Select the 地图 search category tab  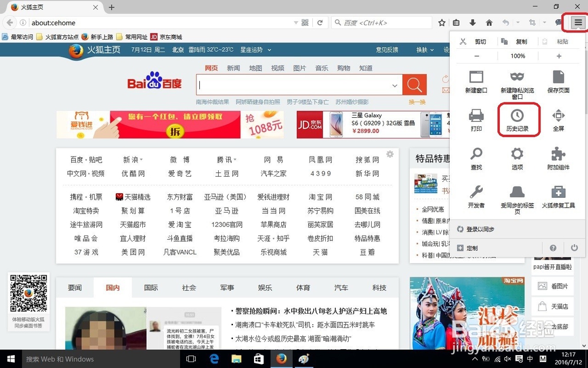point(255,68)
